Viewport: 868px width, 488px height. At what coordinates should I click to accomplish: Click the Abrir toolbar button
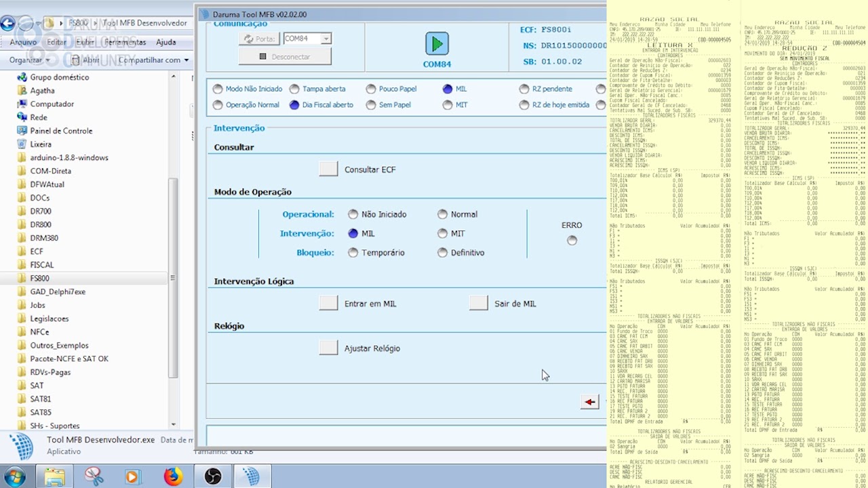click(85, 60)
